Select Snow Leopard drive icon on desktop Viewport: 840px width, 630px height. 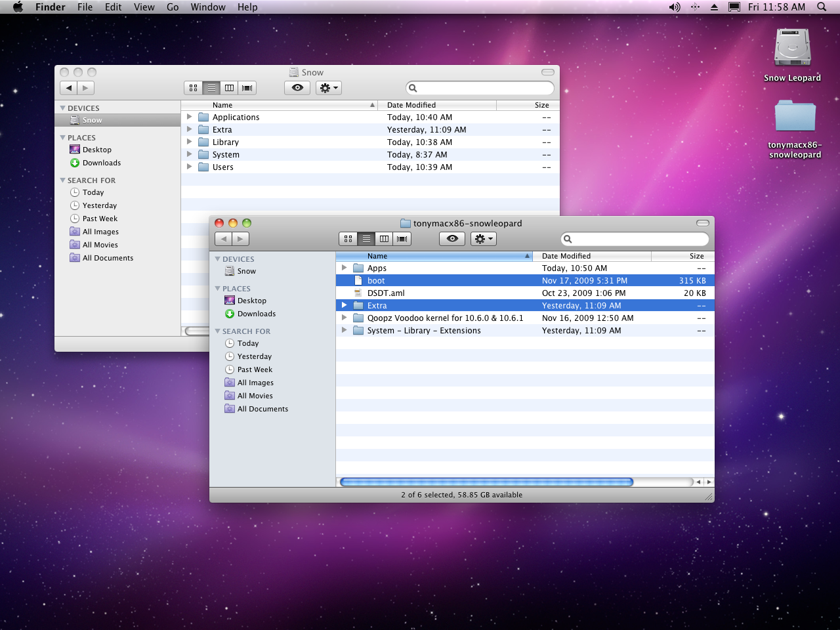792,47
